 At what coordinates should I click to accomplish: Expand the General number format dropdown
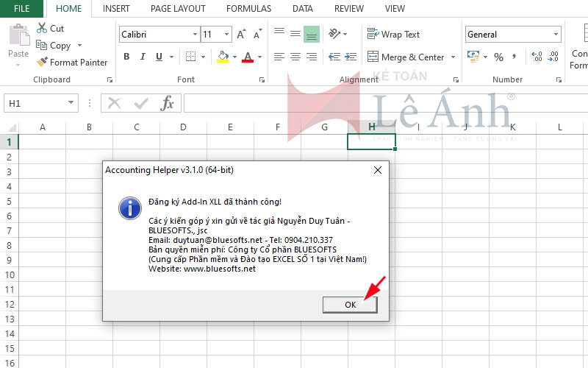click(556, 35)
